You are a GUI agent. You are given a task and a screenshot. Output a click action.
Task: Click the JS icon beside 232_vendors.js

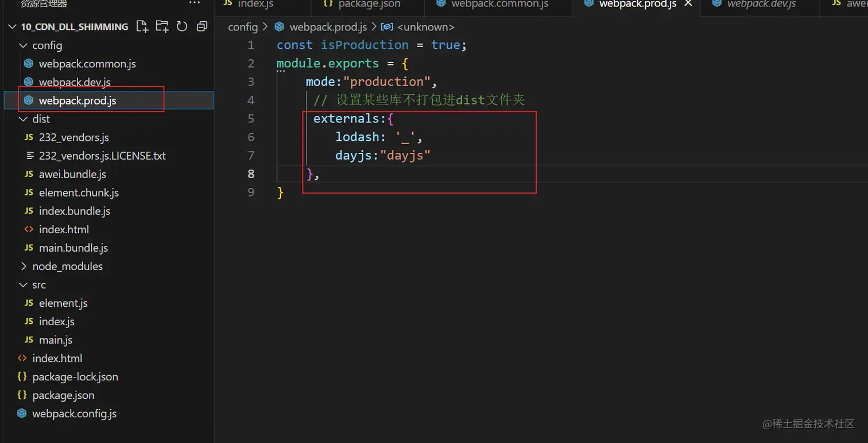[x=29, y=137]
